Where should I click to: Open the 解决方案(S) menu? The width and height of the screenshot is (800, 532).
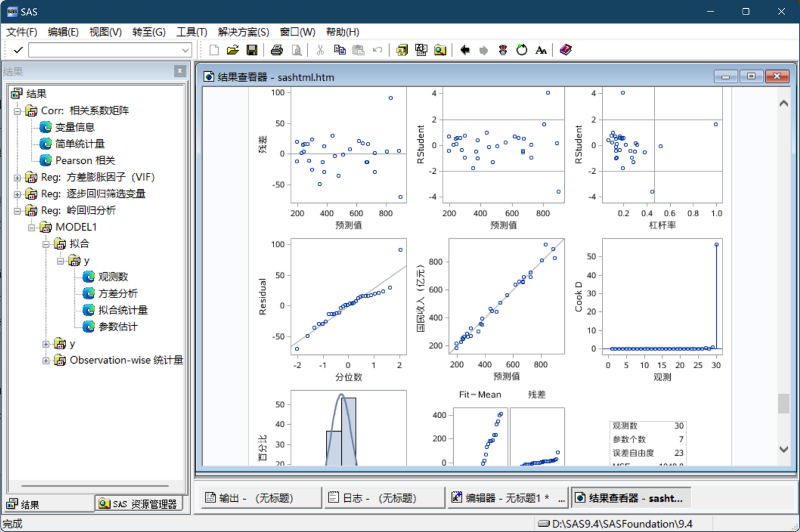pos(243,32)
